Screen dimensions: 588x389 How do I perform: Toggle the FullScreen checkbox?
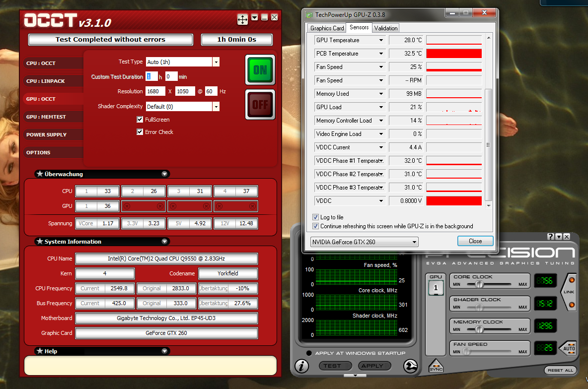(140, 120)
